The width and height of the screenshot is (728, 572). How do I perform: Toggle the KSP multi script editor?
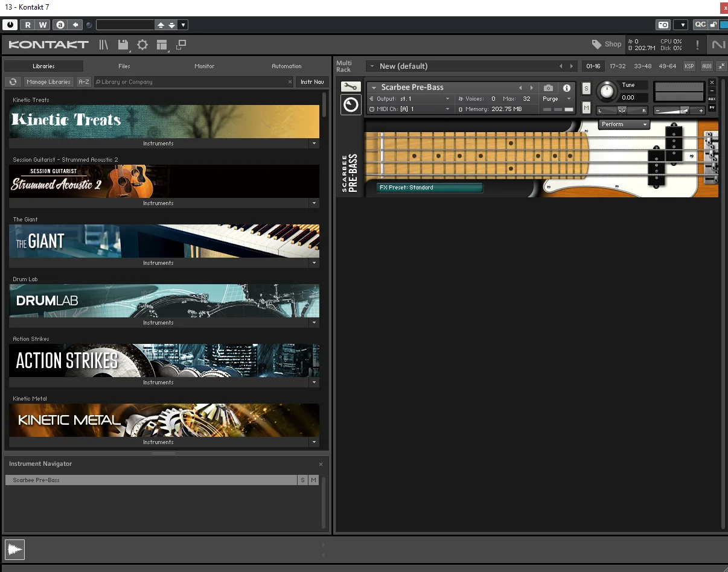[689, 66]
